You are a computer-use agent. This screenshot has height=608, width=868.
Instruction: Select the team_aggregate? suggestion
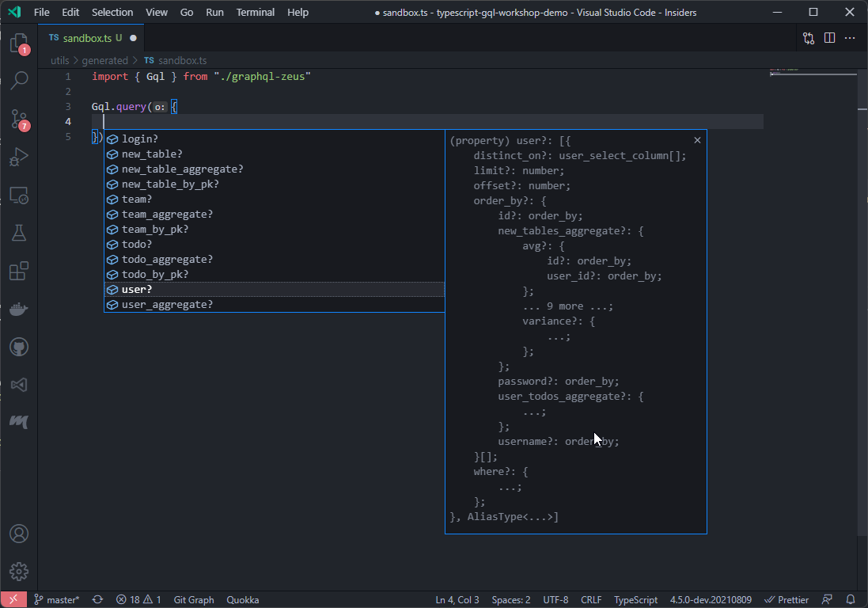click(274, 215)
